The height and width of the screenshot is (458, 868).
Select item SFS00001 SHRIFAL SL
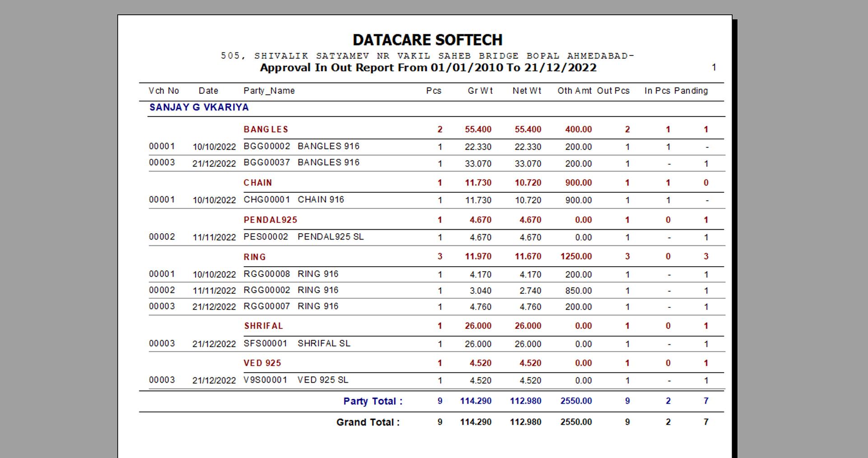tap(297, 343)
